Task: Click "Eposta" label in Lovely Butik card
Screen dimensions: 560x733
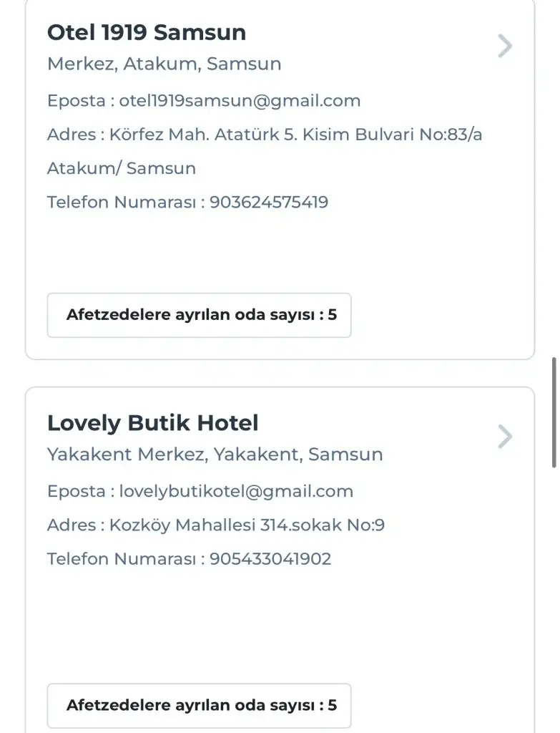Action: click(76, 492)
